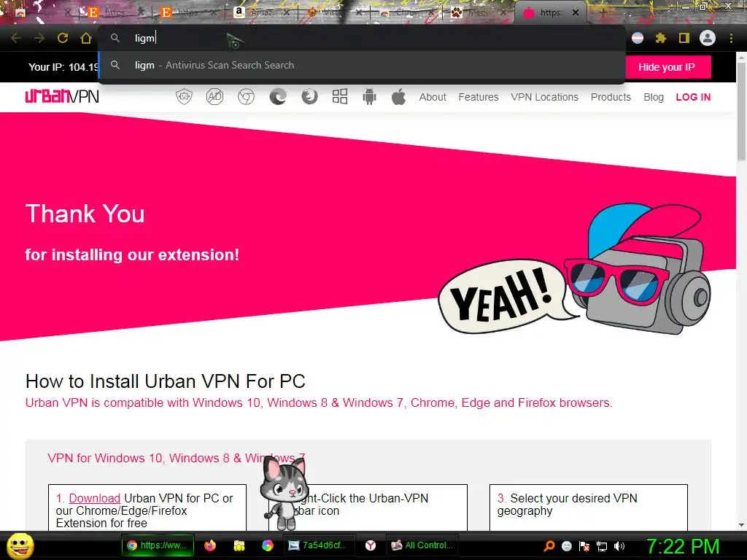
Task: Click the red flag action center tray icon
Action: [x=584, y=547]
